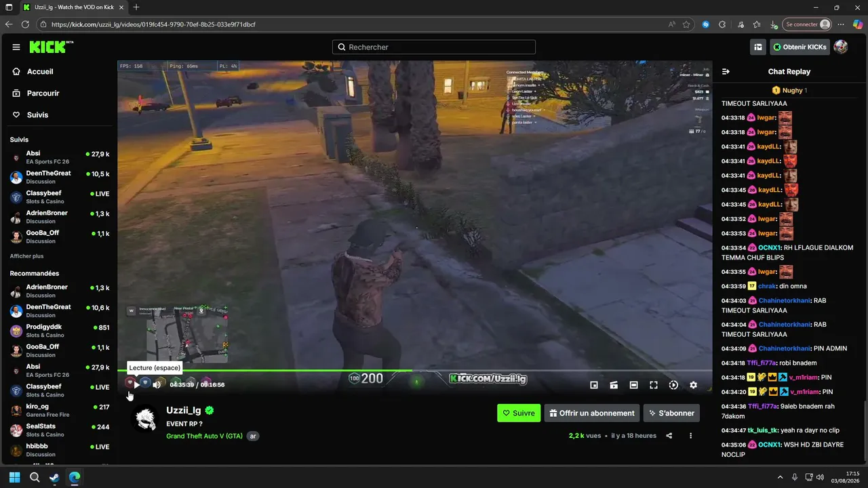Open Steam from the taskbar
This screenshot has height=488, width=868.
tap(54, 477)
